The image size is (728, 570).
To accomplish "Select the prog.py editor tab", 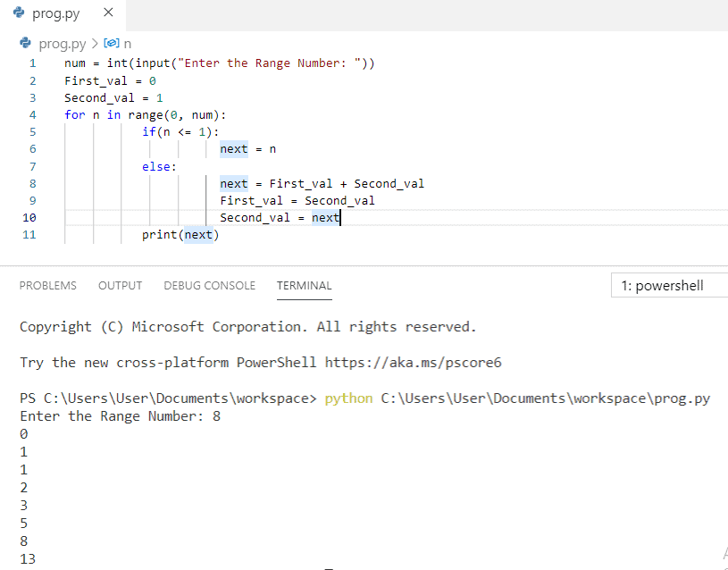I will [x=55, y=13].
